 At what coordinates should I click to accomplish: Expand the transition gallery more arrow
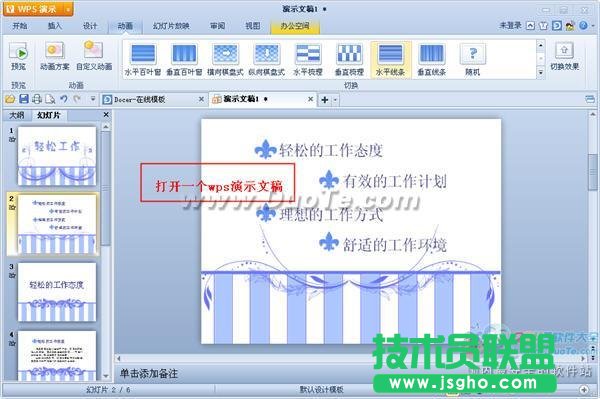point(540,72)
